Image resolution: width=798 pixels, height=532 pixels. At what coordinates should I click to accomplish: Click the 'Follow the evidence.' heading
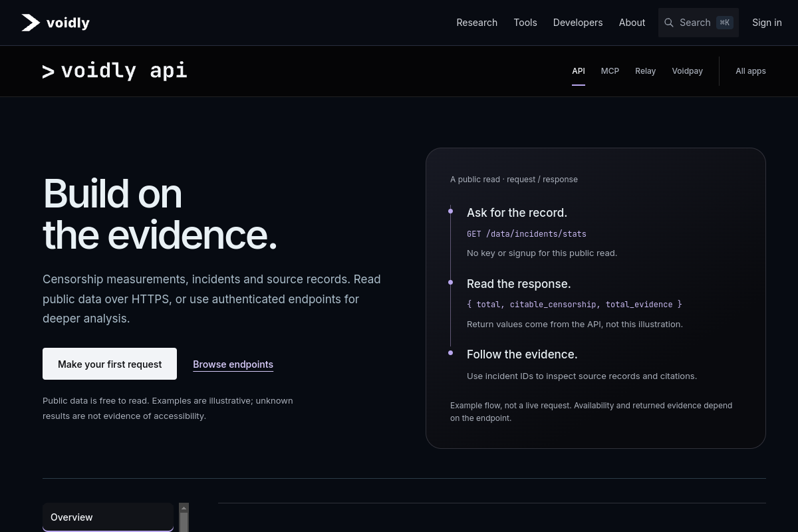click(522, 354)
